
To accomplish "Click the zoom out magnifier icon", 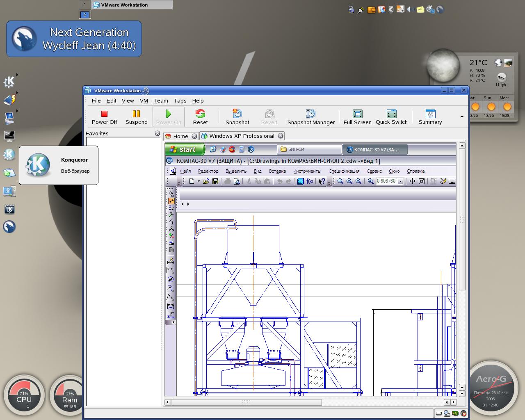I will pyautogui.click(x=358, y=181).
